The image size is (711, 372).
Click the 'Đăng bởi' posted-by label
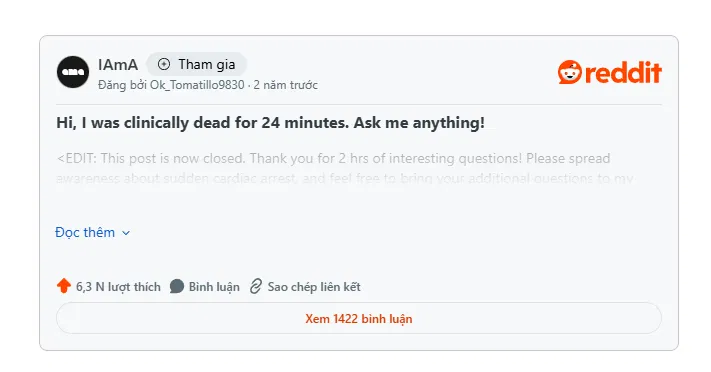click(x=122, y=85)
